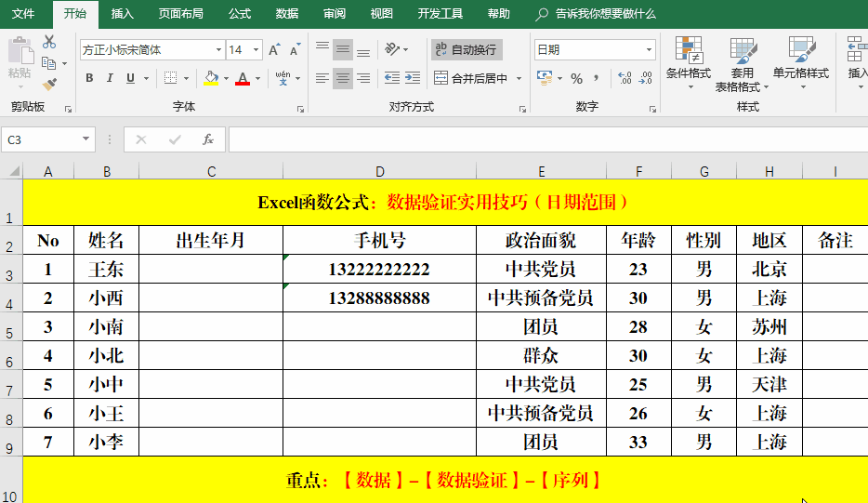The width and height of the screenshot is (868, 503).
Task: Click the Increase Font Size icon
Action: 275,50
